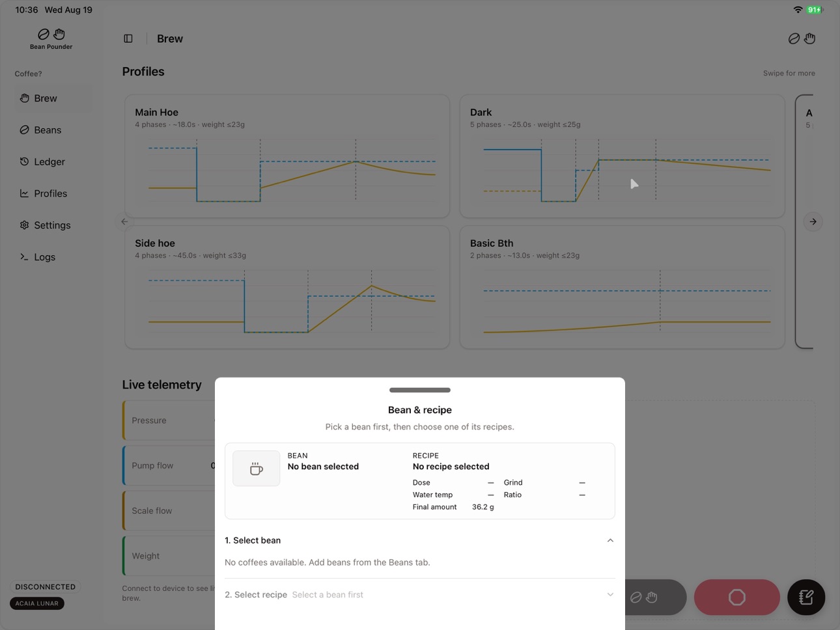
Task: Show previous profiles with left arrow
Action: pos(124,221)
